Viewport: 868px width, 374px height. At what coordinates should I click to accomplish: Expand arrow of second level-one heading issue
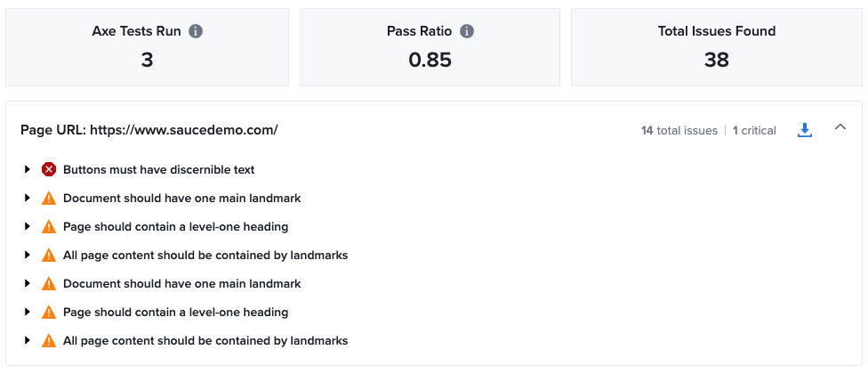click(28, 312)
